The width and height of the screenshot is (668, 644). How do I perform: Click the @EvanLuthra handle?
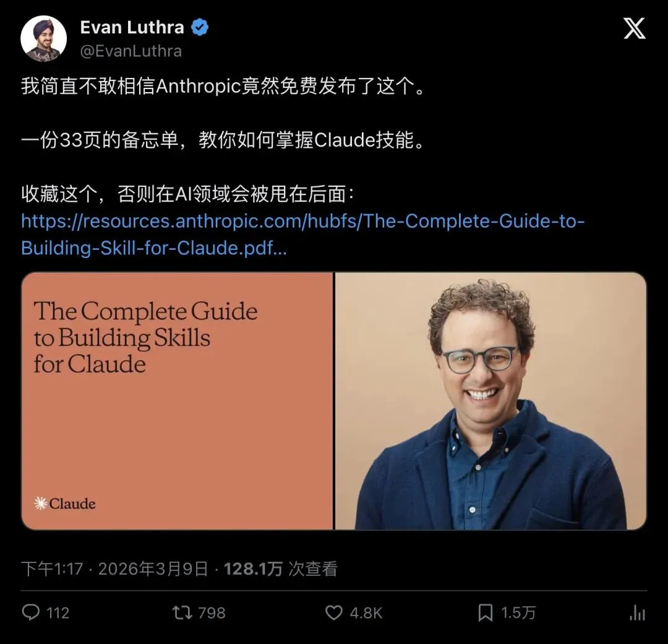pyautogui.click(x=131, y=51)
